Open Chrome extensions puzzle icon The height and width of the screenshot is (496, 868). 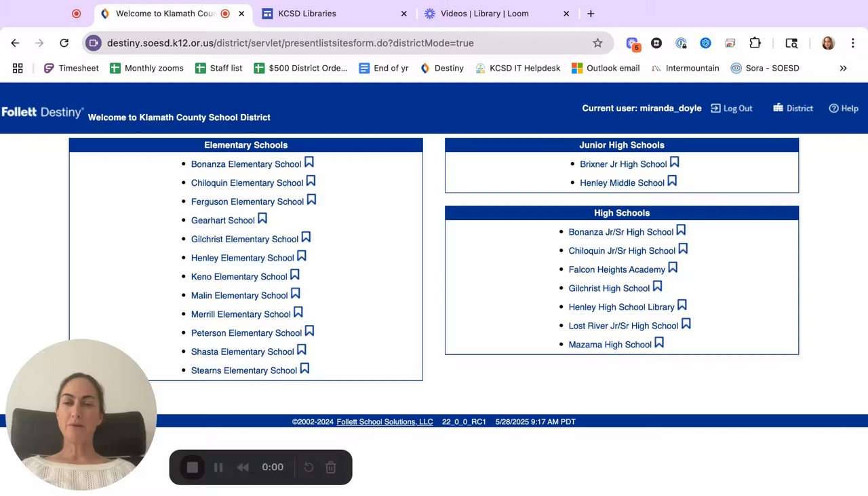(755, 43)
